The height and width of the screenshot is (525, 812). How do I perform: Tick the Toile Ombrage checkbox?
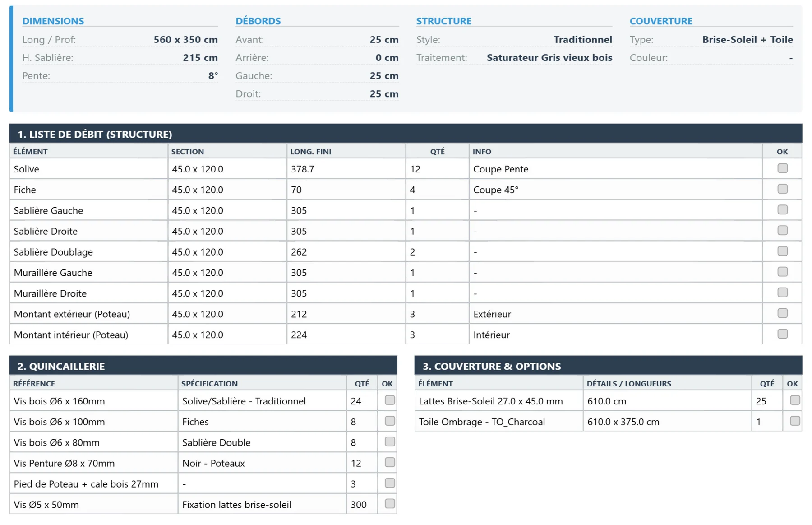pyautogui.click(x=795, y=421)
